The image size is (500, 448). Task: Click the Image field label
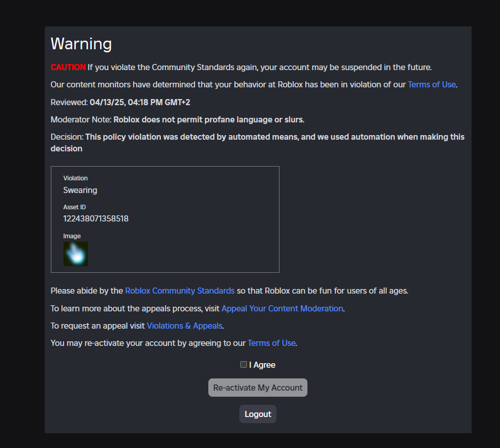point(72,236)
